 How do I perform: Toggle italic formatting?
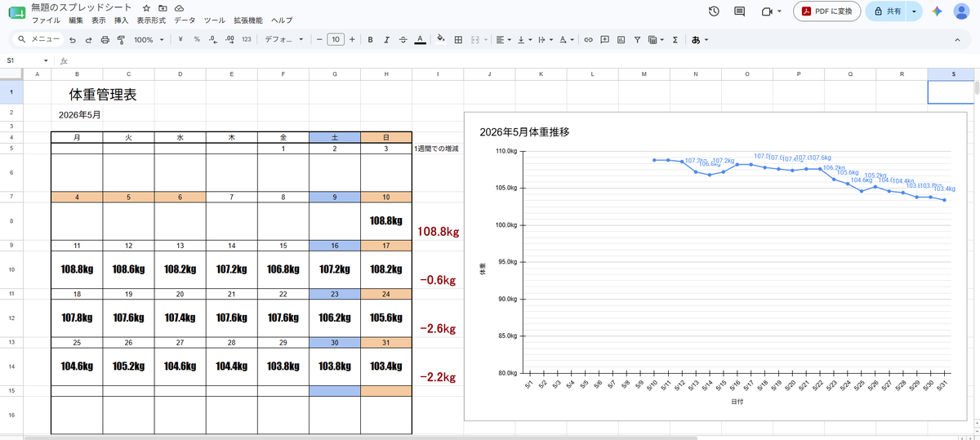tap(386, 39)
